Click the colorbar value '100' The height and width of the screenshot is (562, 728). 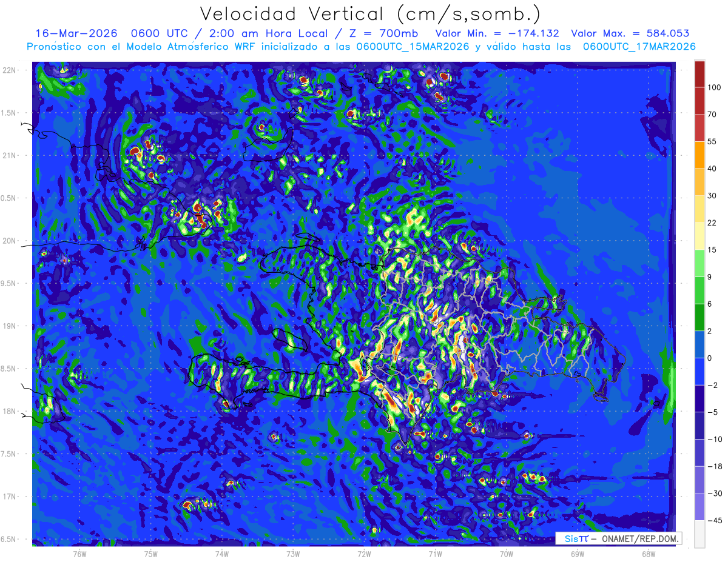pos(714,87)
